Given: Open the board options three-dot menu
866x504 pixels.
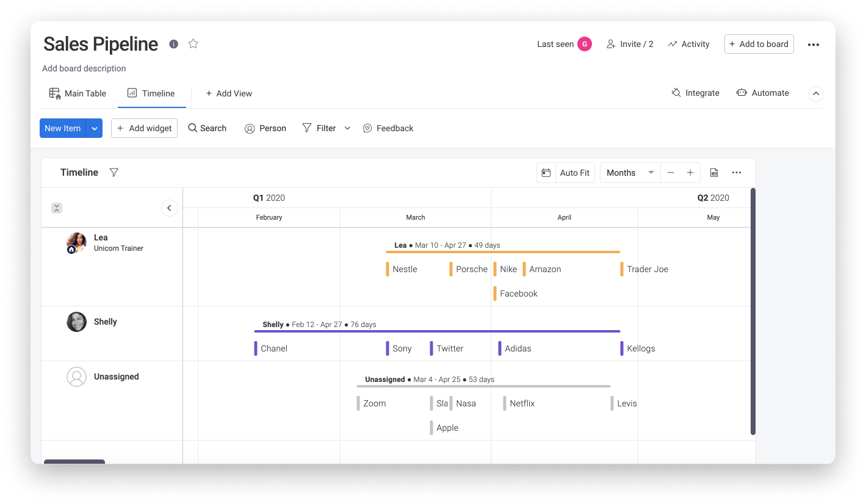Looking at the screenshot, I should pos(814,45).
